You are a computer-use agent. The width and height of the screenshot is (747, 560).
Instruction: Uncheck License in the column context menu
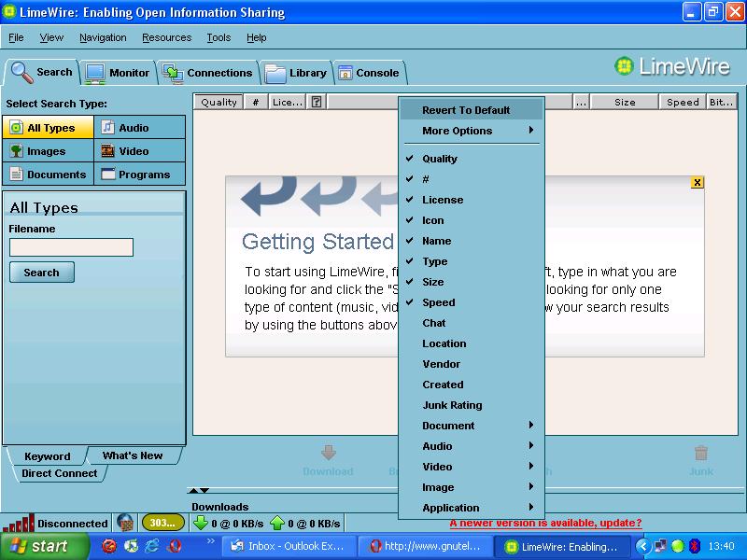coord(472,200)
